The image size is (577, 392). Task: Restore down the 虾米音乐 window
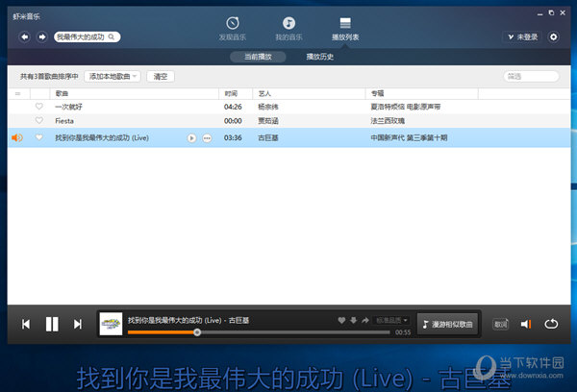[x=551, y=12]
